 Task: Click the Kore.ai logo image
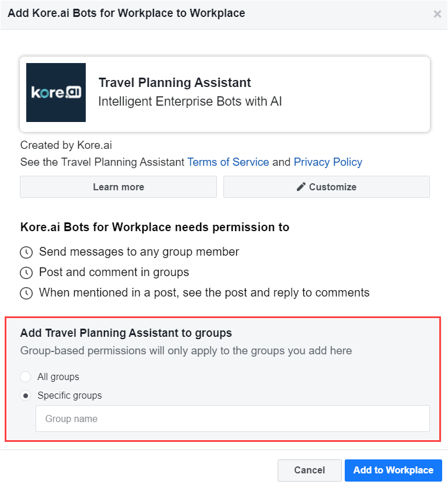(55, 92)
